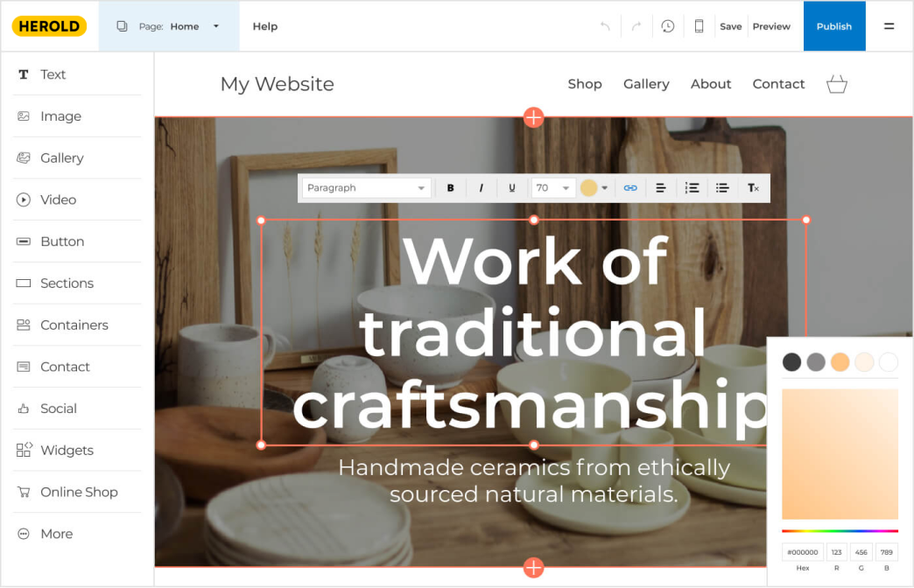
Task: Click the HEROLD logo
Action: (x=49, y=26)
